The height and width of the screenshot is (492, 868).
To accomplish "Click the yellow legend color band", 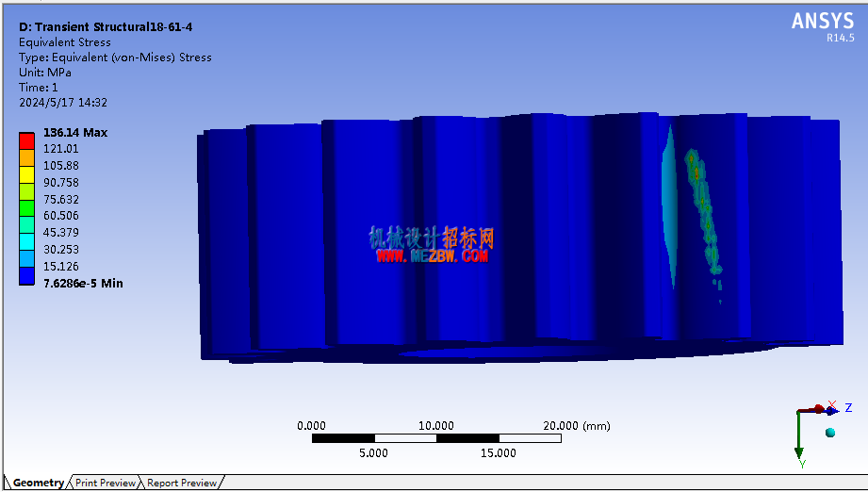I will pyautogui.click(x=26, y=175).
